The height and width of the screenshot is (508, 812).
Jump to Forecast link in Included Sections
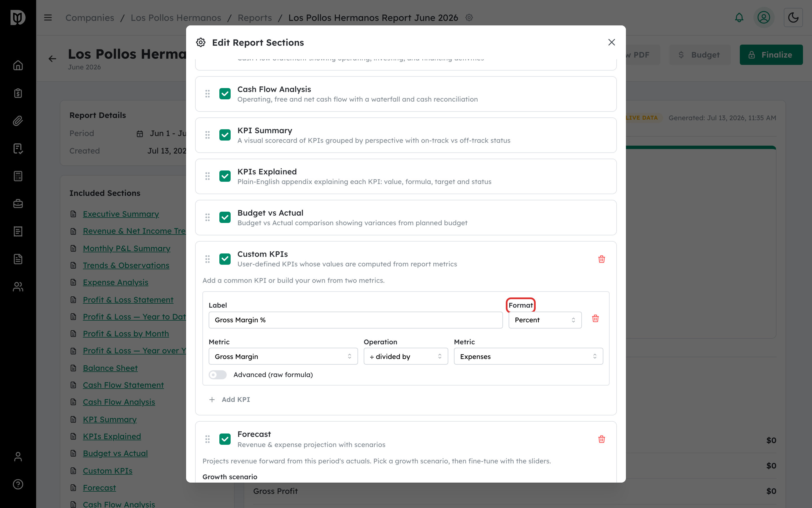tap(99, 487)
